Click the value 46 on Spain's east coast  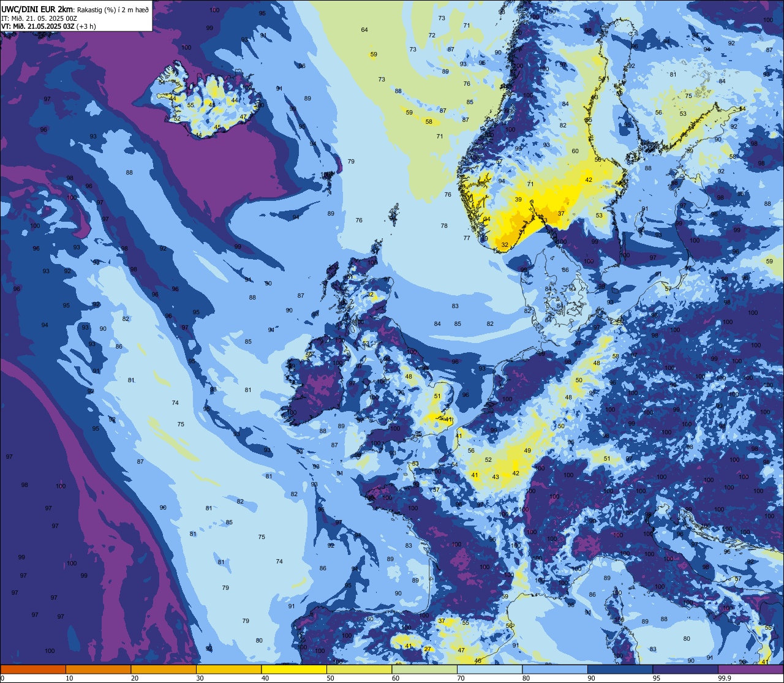(x=478, y=660)
